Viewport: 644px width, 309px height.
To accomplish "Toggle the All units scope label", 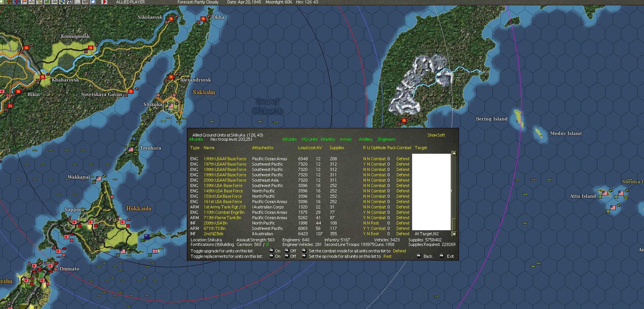I will (x=196, y=139).
